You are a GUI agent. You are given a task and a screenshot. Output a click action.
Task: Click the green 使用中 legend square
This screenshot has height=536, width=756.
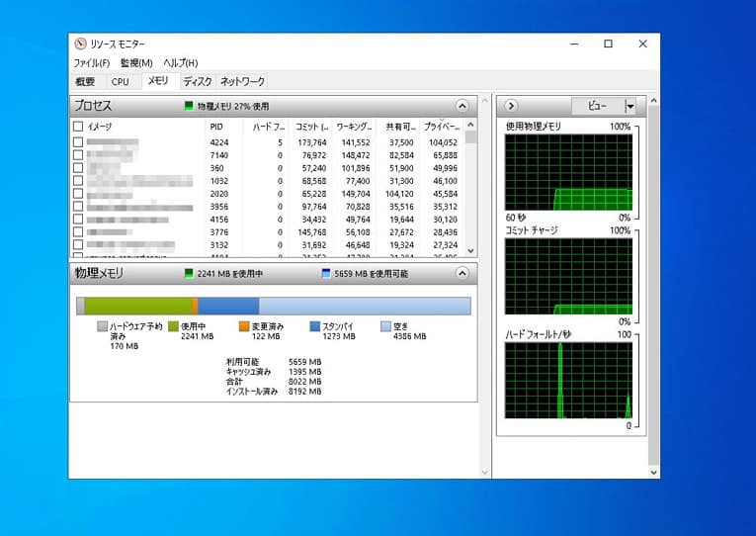coord(173,325)
